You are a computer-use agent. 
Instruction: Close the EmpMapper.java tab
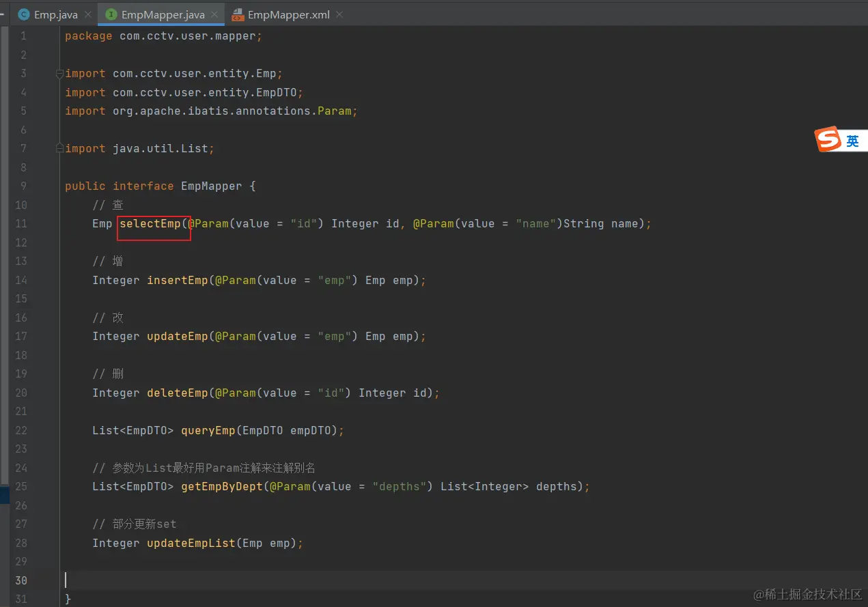coord(213,14)
